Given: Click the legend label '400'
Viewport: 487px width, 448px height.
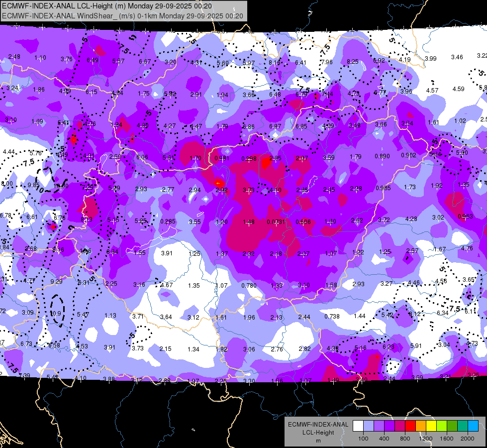Looking at the screenshot, I should [x=384, y=439].
